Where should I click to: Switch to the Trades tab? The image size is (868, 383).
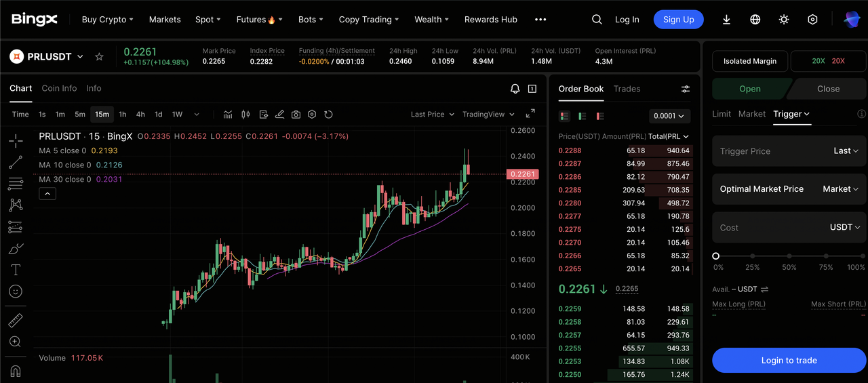[x=627, y=89]
